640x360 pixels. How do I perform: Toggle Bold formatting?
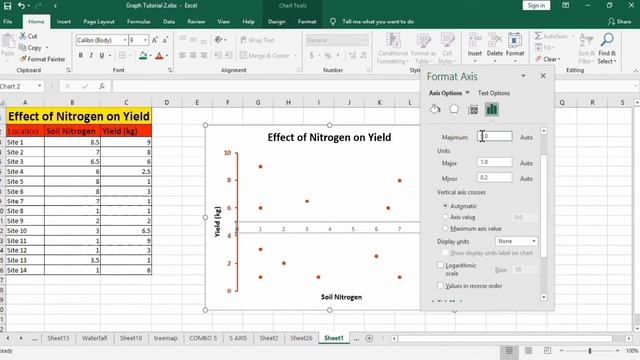(81, 55)
